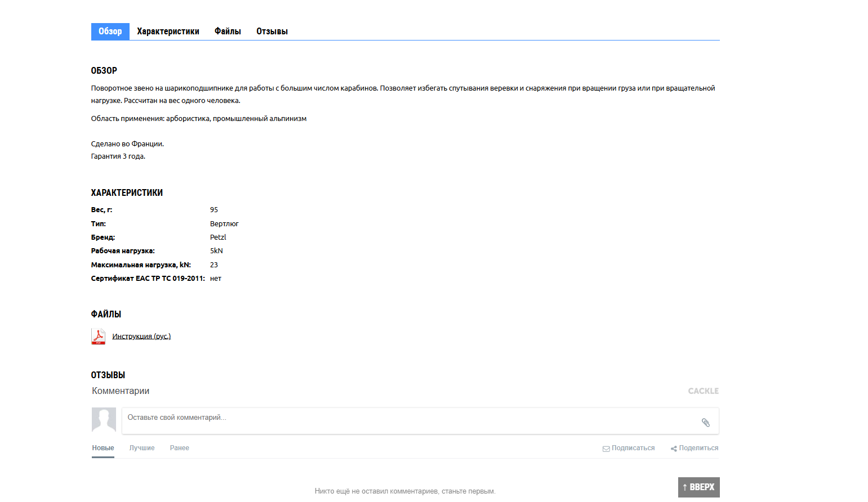Click the ФАЙЛЫ section heading
Viewport: 868px width, 502px height.
tap(106, 315)
